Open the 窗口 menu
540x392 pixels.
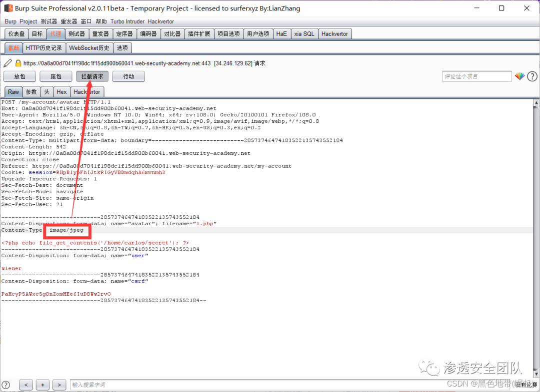tap(86, 21)
